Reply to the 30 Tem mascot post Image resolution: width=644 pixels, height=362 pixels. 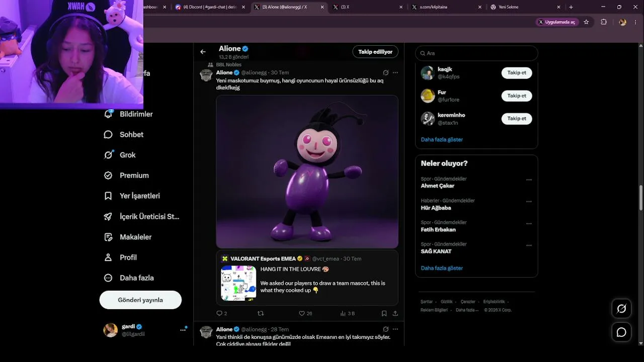[219, 313]
